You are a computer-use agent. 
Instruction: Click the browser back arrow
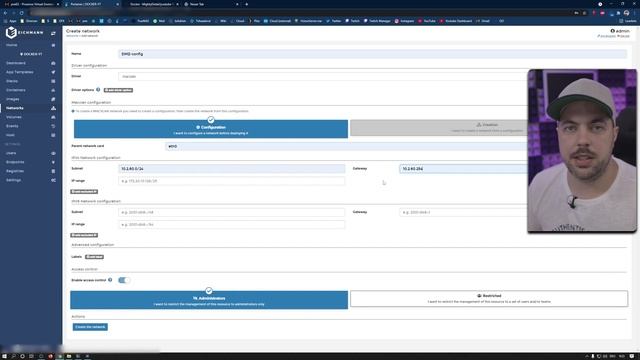[x=5, y=13]
